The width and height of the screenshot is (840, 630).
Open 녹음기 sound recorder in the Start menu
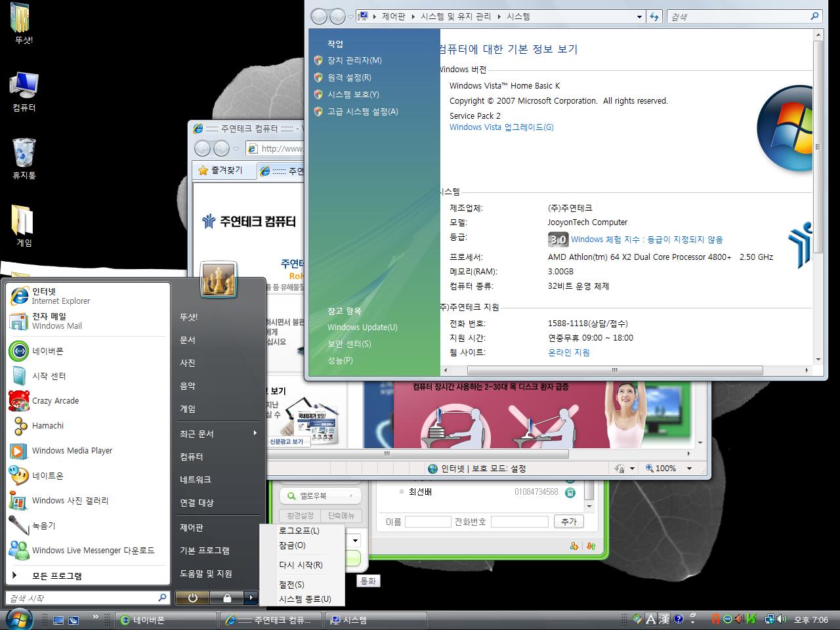[x=87, y=526]
